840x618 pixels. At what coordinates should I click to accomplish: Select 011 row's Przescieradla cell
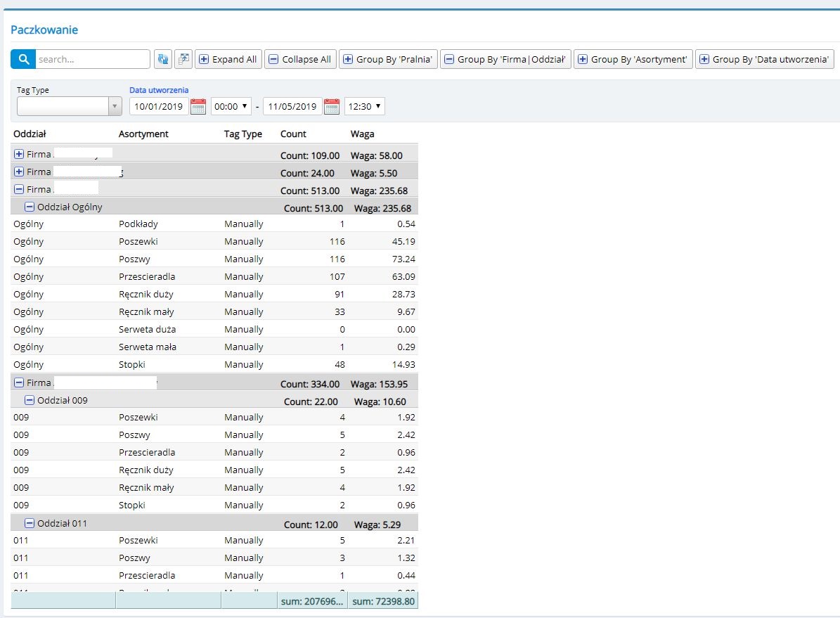(x=147, y=576)
